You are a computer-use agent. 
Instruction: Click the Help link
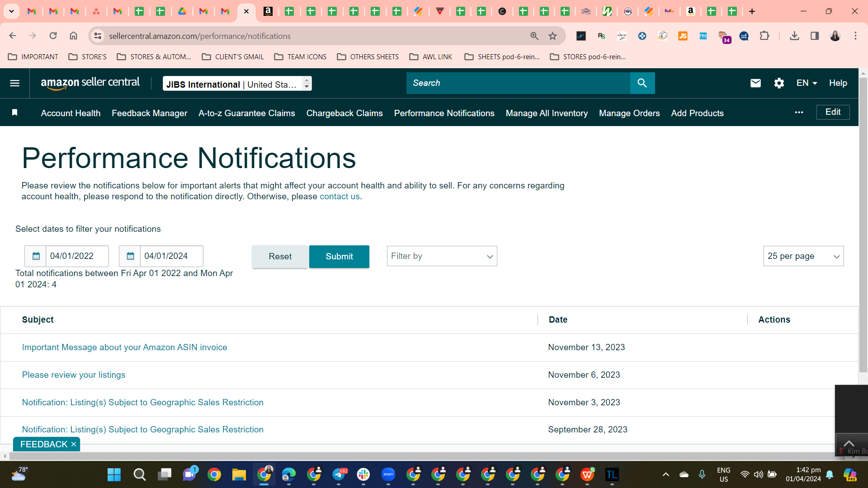[x=838, y=83]
